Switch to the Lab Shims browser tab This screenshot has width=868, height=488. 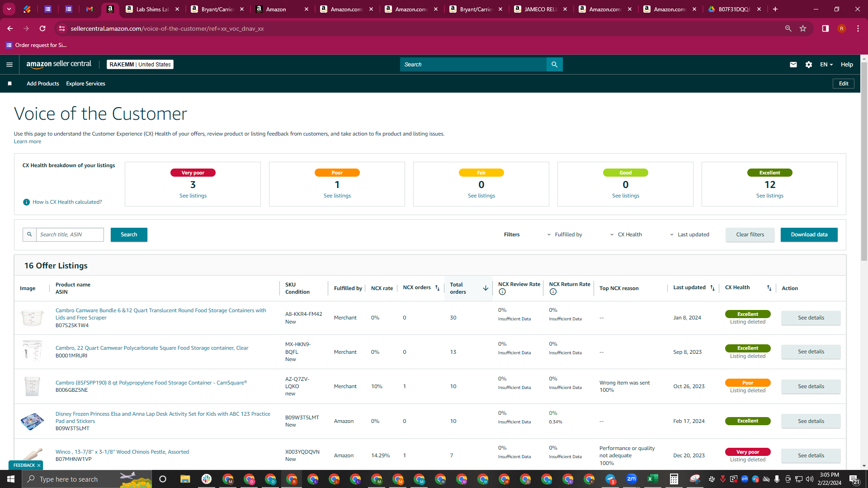pyautogui.click(x=152, y=9)
